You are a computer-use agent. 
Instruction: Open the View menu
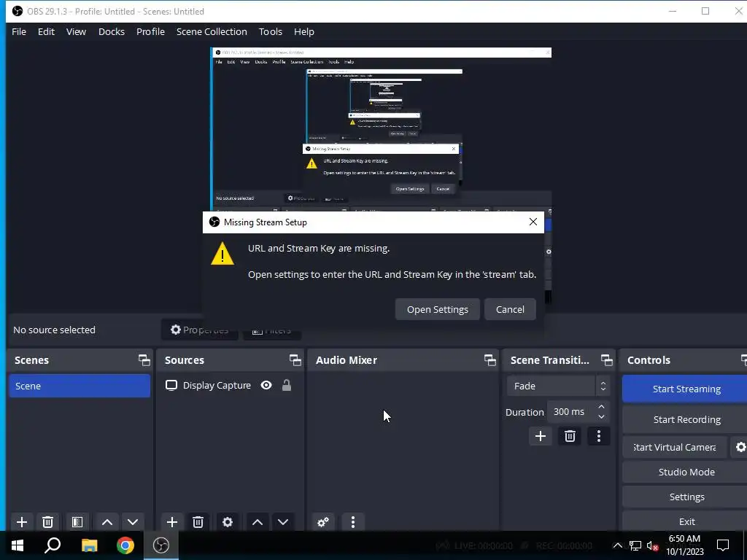point(76,31)
